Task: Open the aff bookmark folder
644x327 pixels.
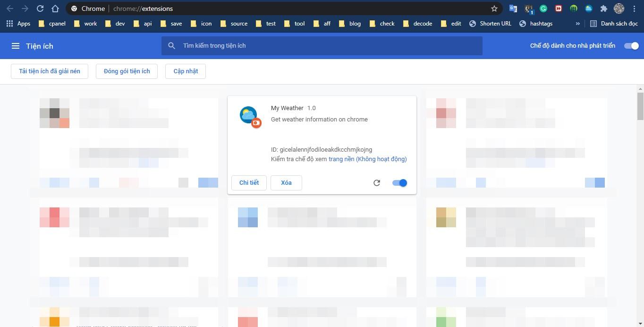Action: (322, 24)
